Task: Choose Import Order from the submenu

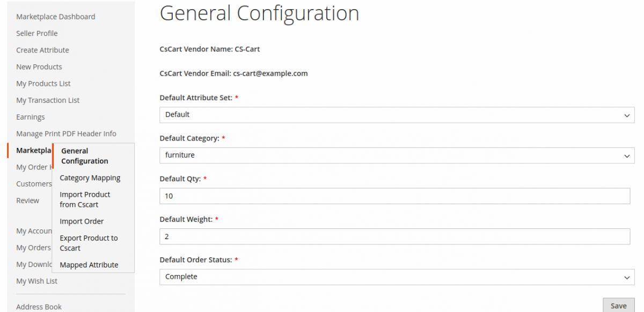Action: click(x=82, y=221)
